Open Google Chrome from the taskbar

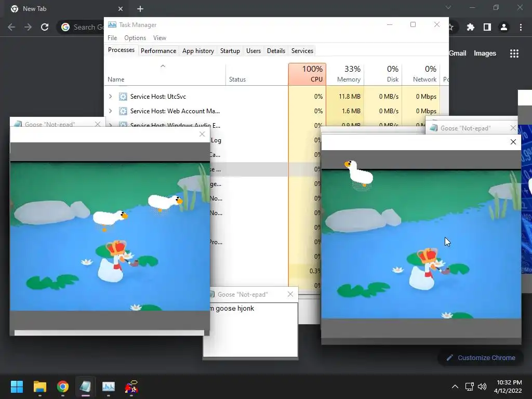[63, 387]
